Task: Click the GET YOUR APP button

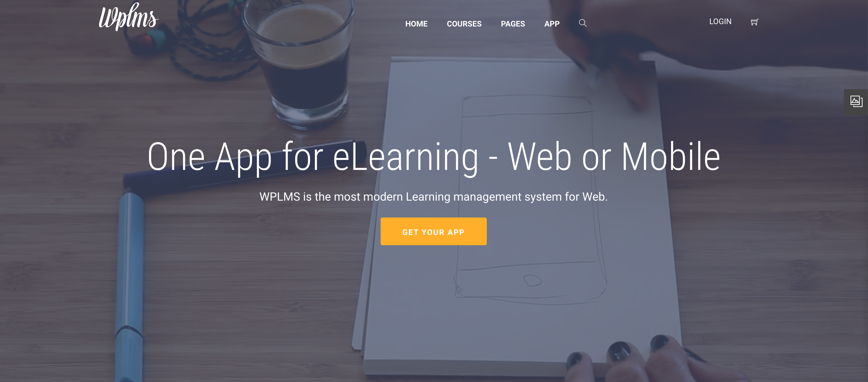Action: pyautogui.click(x=433, y=231)
